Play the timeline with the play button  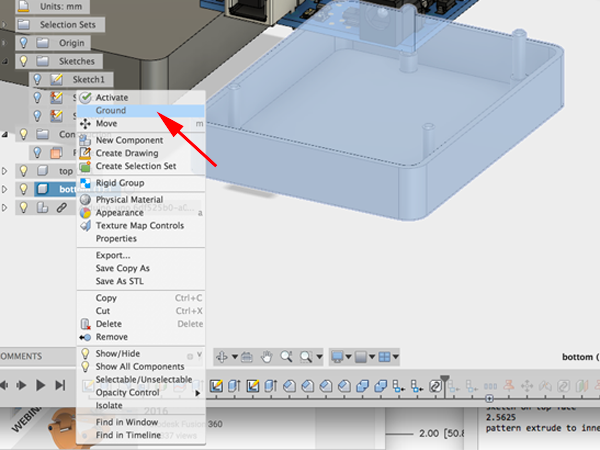tap(40, 385)
